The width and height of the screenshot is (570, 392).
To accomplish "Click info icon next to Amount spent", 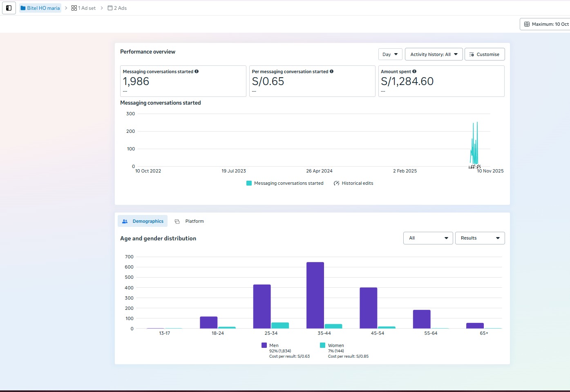I will 414,71.
